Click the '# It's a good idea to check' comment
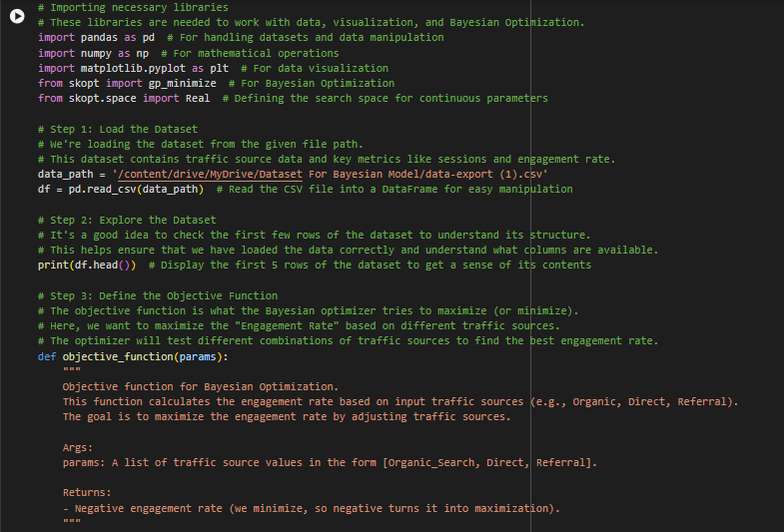The width and height of the screenshot is (784, 532). pos(314,235)
